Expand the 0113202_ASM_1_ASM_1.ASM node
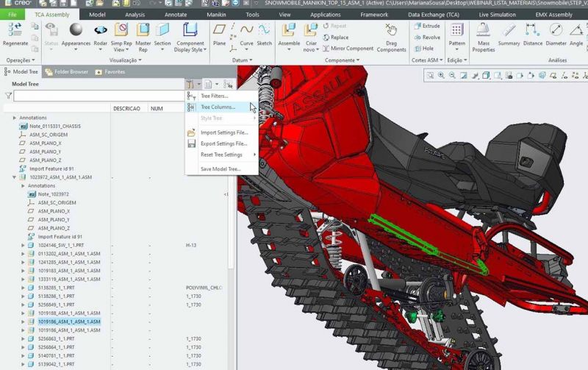This screenshot has height=370, width=588. pyautogui.click(x=23, y=254)
